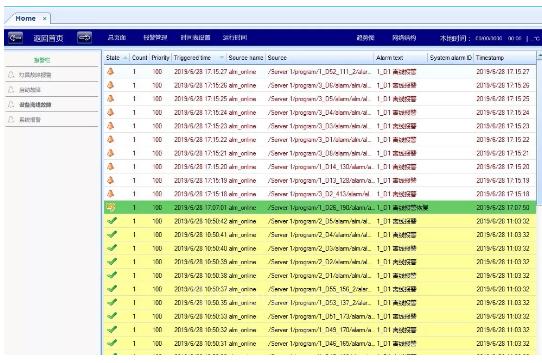Click the 返回首页 return home button
Screen dimensions: 542x363
[x=48, y=38]
